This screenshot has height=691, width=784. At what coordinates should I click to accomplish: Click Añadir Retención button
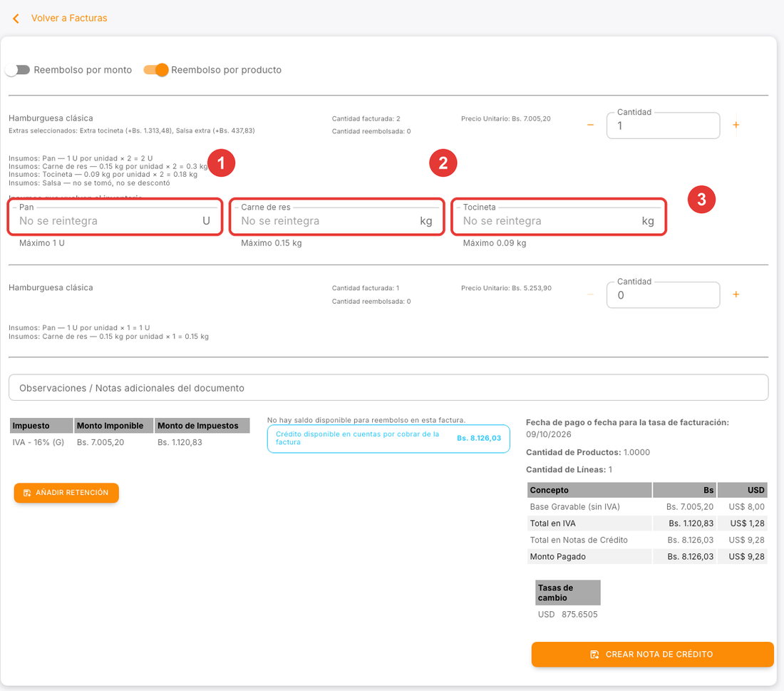[66, 493]
